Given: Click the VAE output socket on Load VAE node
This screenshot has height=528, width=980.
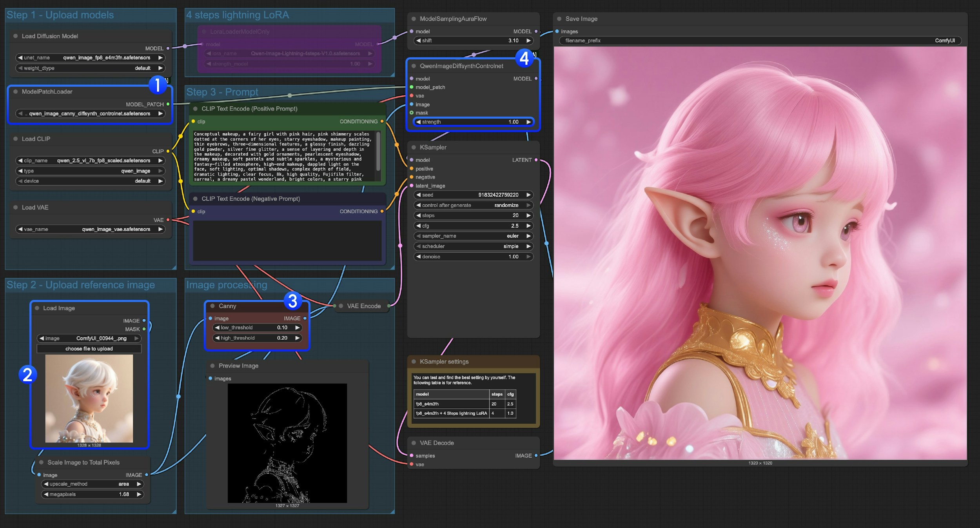Looking at the screenshot, I should [168, 220].
